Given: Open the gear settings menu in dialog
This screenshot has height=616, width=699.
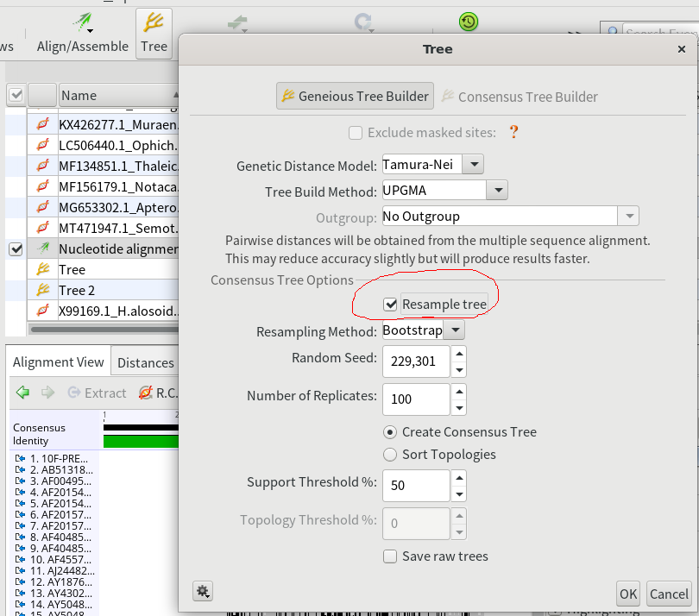Looking at the screenshot, I should point(203,591).
